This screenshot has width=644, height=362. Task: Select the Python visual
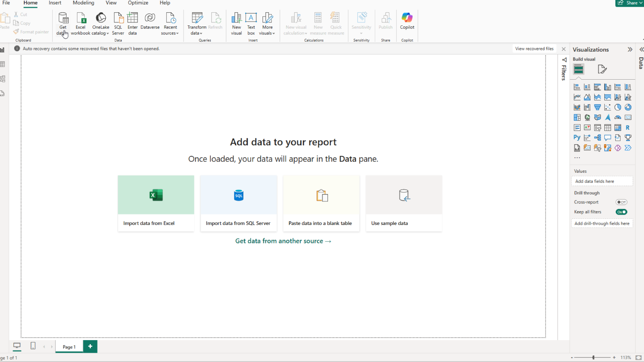(x=577, y=138)
